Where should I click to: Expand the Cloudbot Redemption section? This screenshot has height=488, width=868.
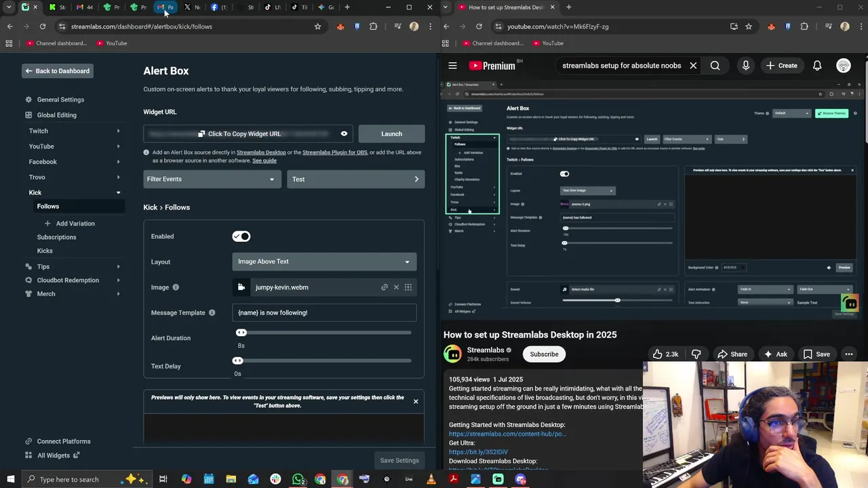click(x=118, y=280)
